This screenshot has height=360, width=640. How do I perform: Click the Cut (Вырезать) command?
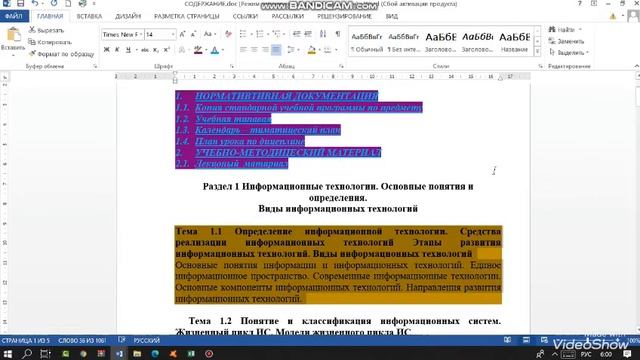[46, 30]
